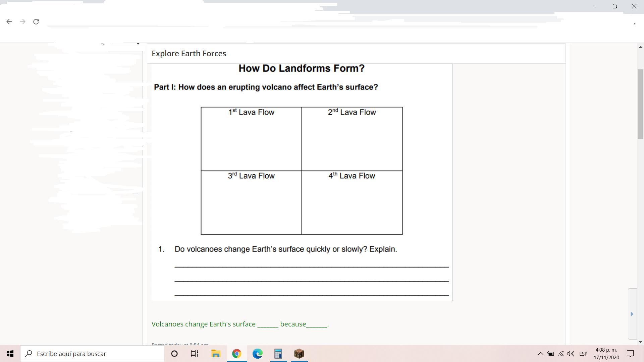644x362 pixels.
Task: Open network Wi-Fi status icon
Action: tap(561, 354)
